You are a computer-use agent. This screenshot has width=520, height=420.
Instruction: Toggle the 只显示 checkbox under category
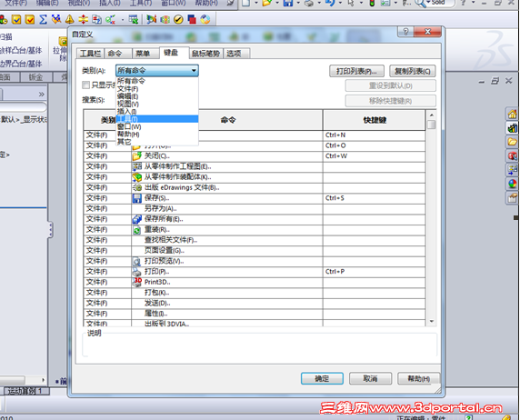pos(85,85)
